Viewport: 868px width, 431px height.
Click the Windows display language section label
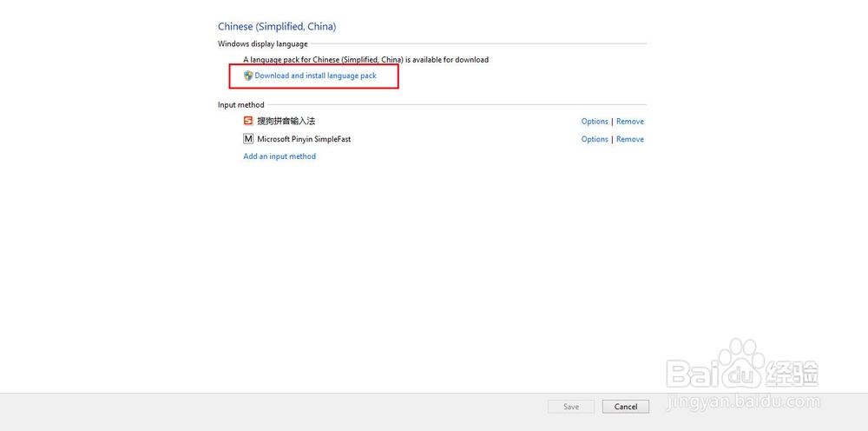pyautogui.click(x=262, y=44)
